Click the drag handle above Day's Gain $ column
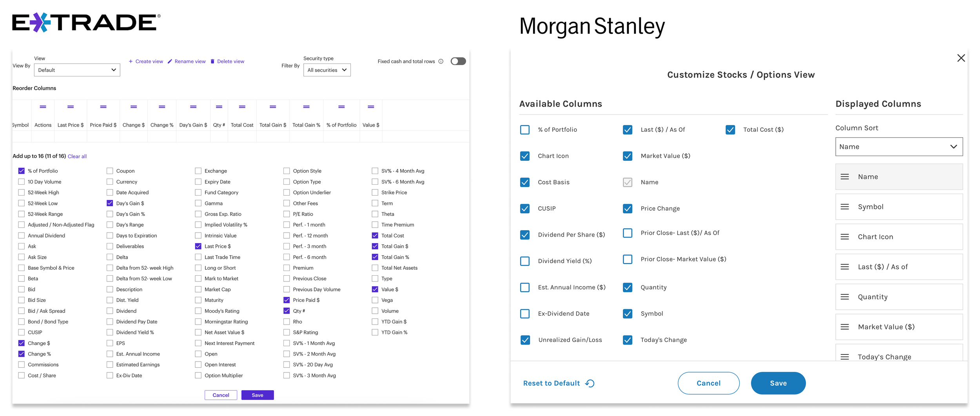This screenshot has width=980, height=416. [193, 107]
